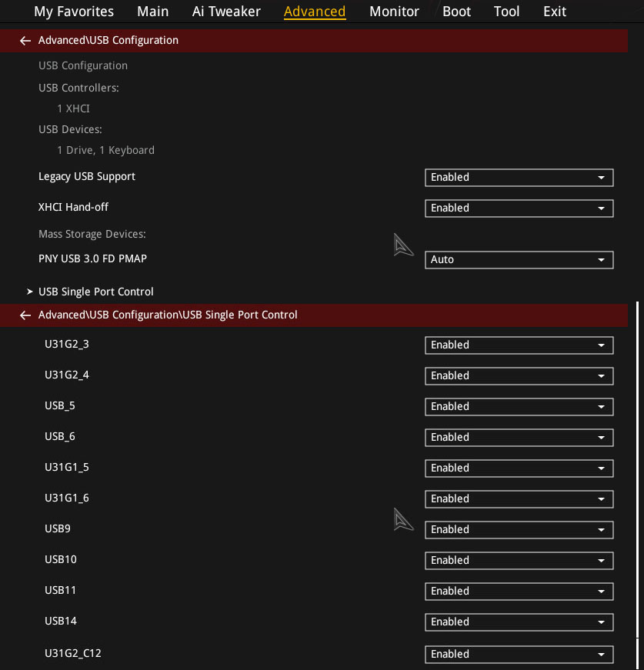Select the XHCI Hand-off label
Viewport: 644px width, 670px height.
pyautogui.click(x=73, y=207)
